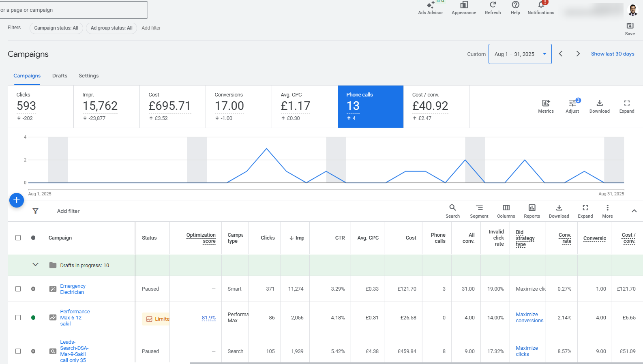Click Show last 30 days link
This screenshot has width=643, height=364.
point(613,54)
